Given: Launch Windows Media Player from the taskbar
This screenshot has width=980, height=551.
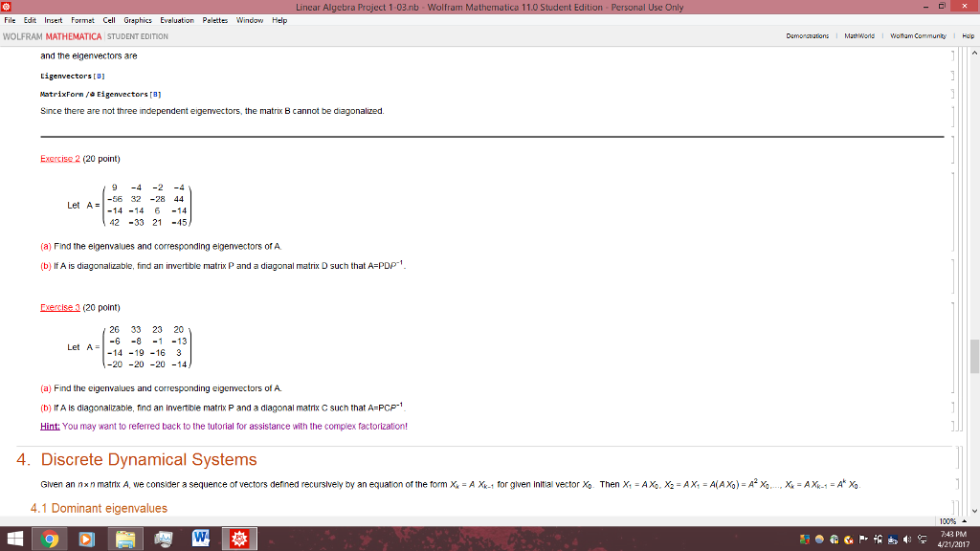Looking at the screenshot, I should click(86, 538).
